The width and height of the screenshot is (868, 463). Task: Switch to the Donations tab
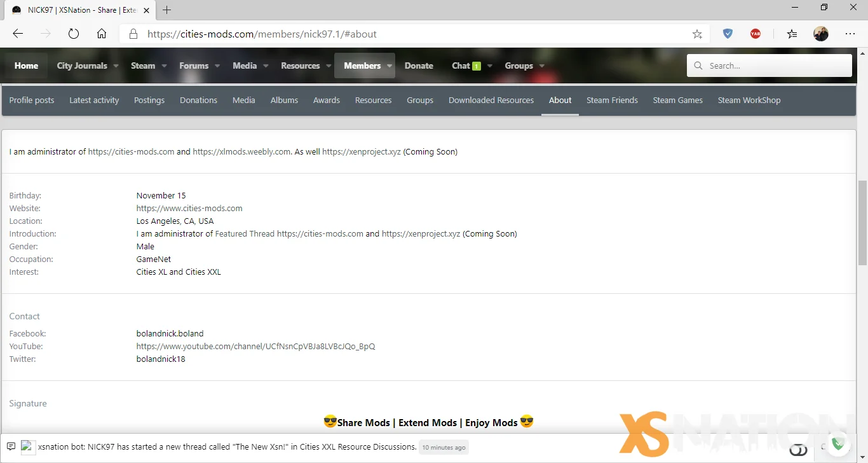198,100
